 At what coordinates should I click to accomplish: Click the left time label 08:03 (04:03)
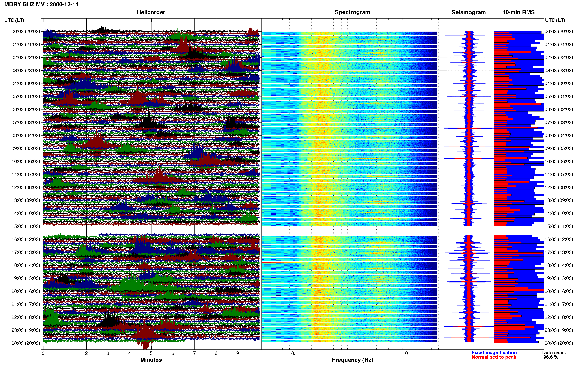(x=26, y=135)
